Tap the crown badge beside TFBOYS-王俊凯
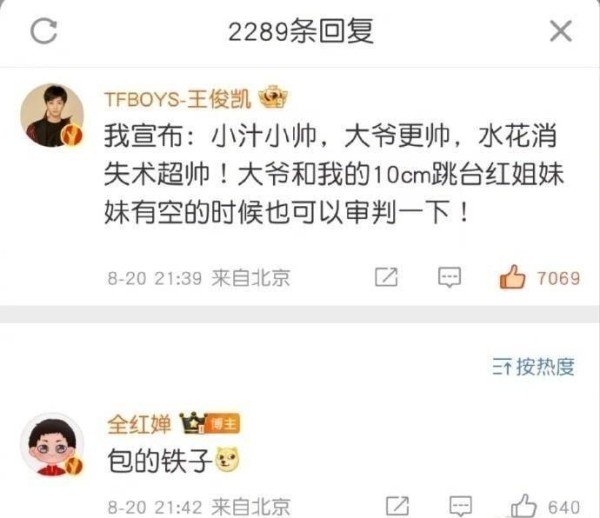 273,97
